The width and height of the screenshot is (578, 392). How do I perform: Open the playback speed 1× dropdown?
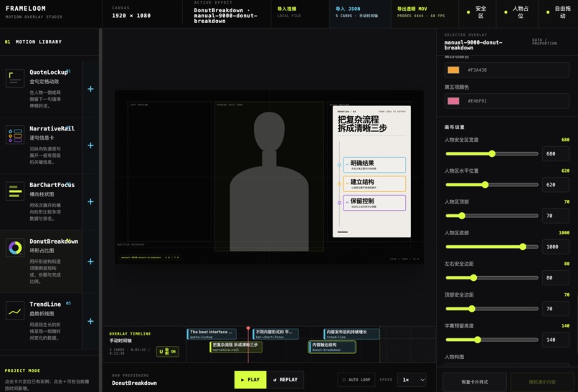point(412,380)
